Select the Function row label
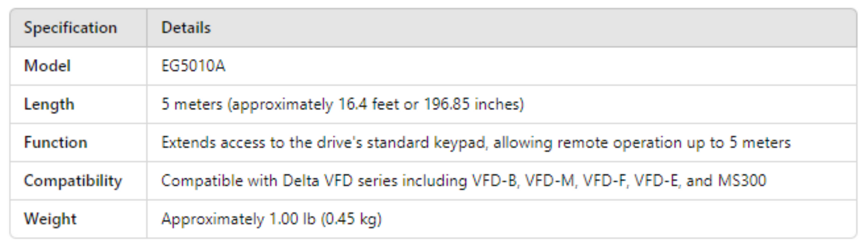The image size is (868, 248). [x=56, y=143]
